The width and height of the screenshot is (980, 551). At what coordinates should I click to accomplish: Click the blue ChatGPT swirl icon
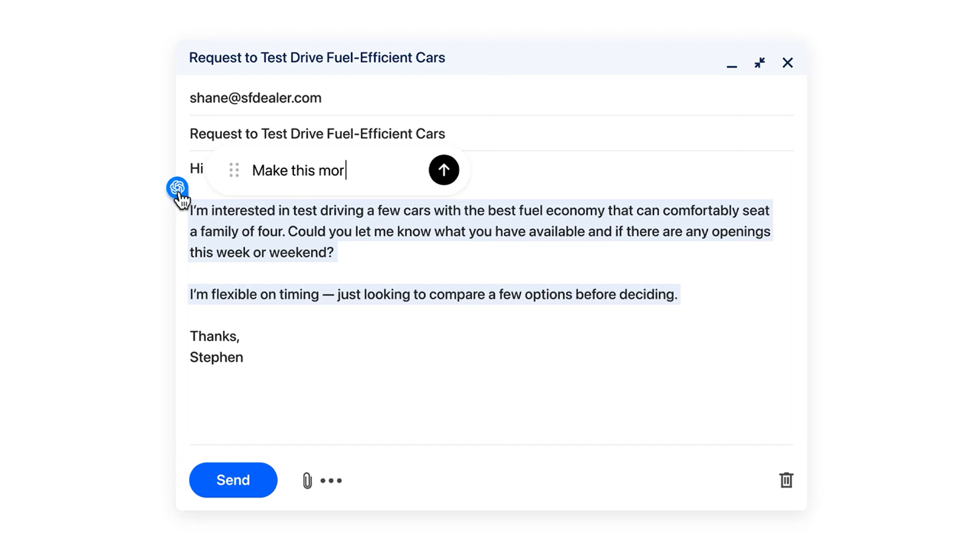(x=177, y=187)
